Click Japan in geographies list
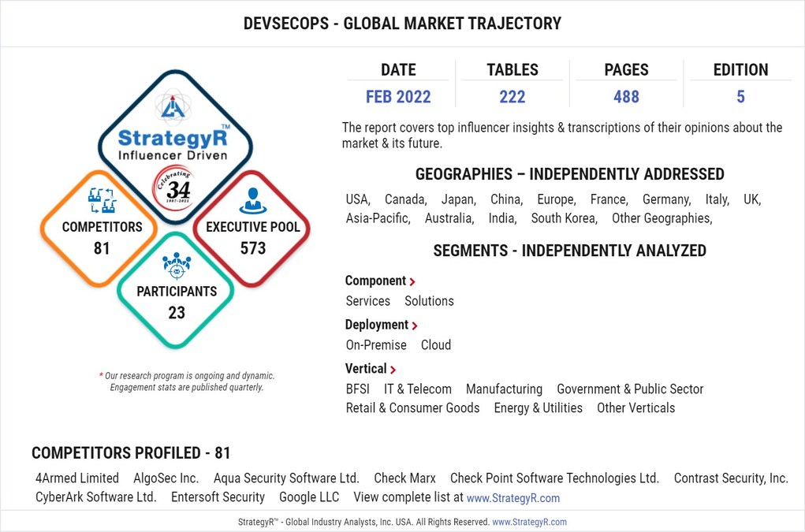This screenshot has height=532, width=805. [459, 199]
